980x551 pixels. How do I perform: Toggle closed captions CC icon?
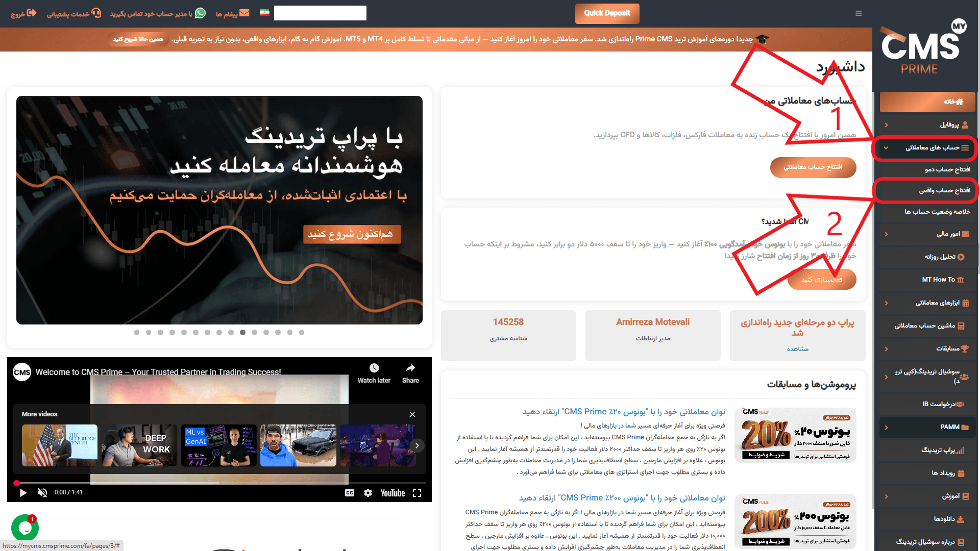(350, 493)
